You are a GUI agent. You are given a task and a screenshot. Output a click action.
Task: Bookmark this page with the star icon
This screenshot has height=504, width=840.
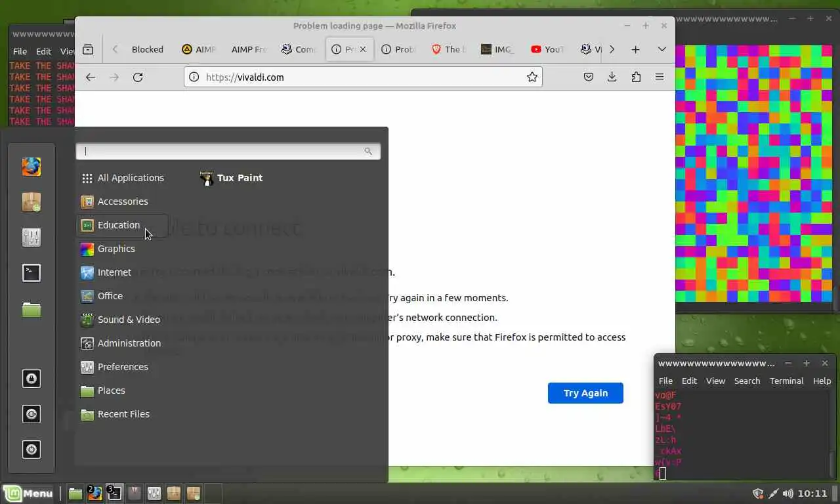coord(532,77)
